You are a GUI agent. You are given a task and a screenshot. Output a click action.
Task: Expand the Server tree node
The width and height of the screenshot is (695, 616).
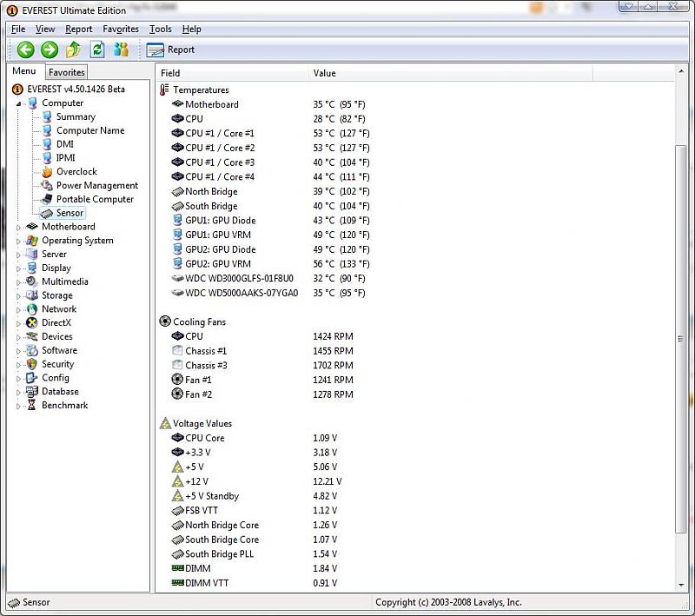click(18, 255)
